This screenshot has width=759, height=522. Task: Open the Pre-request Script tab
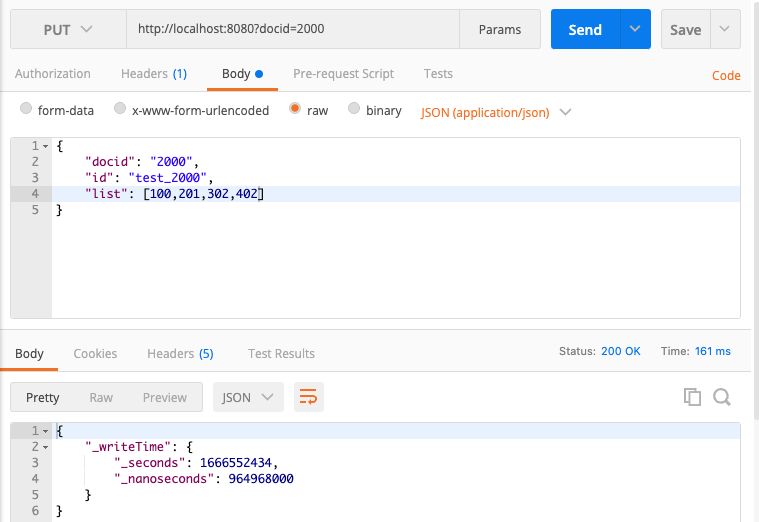point(343,74)
